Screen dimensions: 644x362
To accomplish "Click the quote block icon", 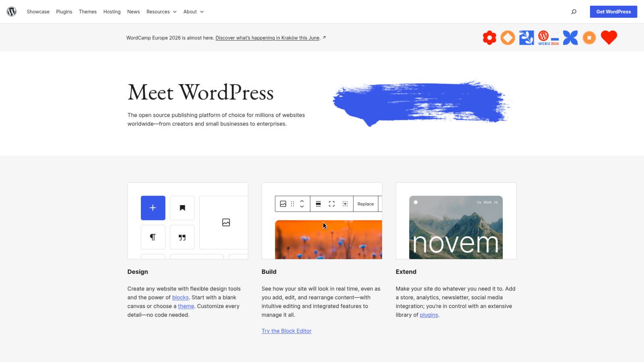I will click(182, 237).
